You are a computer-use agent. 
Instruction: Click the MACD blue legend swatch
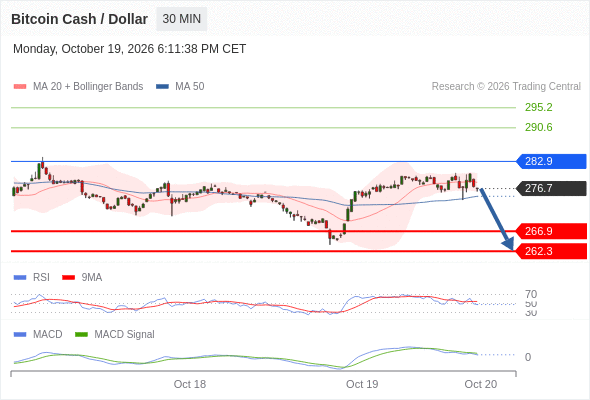pos(20,335)
